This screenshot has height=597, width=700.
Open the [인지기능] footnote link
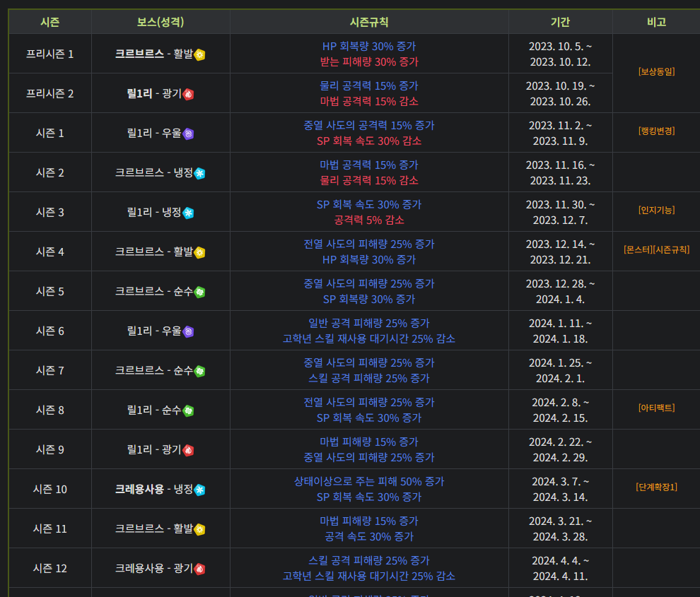(x=656, y=210)
